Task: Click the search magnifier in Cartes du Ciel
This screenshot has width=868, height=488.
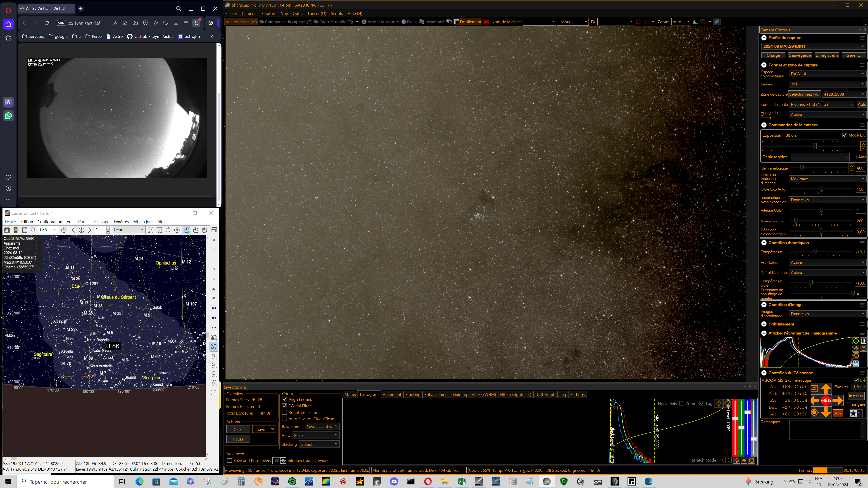Action: (33, 230)
